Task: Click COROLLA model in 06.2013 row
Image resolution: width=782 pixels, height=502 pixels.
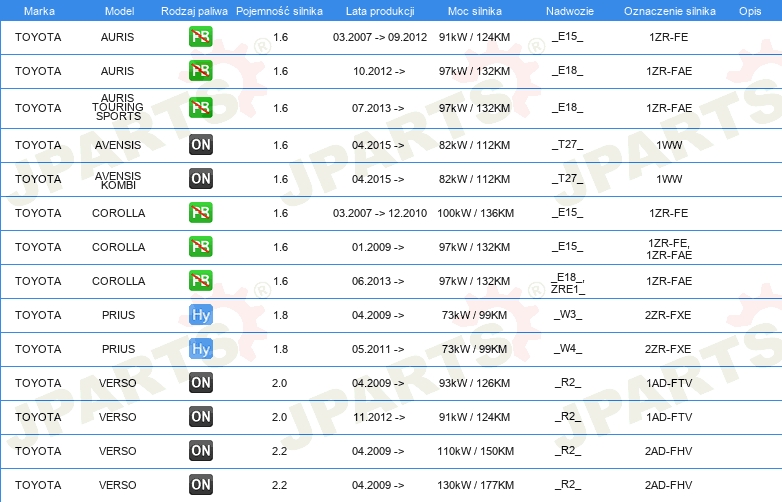Action: (118, 281)
